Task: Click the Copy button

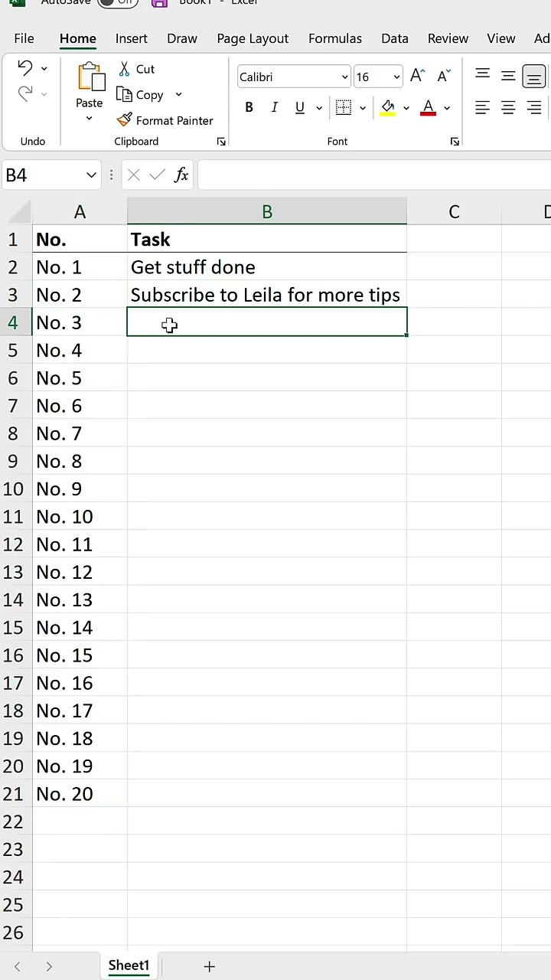Action: pos(142,95)
